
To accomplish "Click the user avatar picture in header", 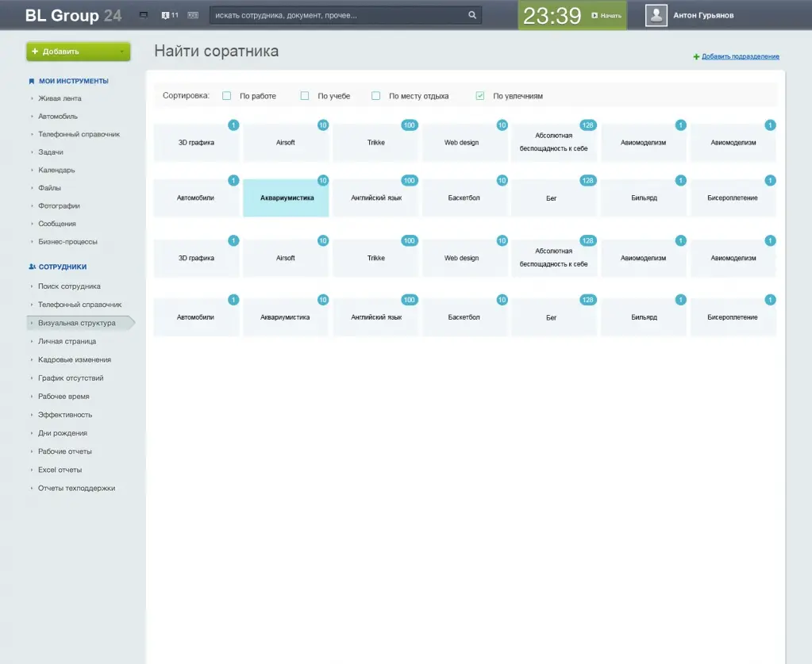I will click(x=656, y=15).
